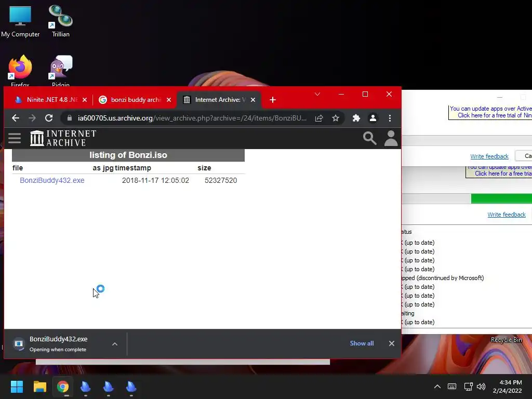Screen dimensions: 532x399
Task: Dismiss the downloads bar
Action: (392, 343)
